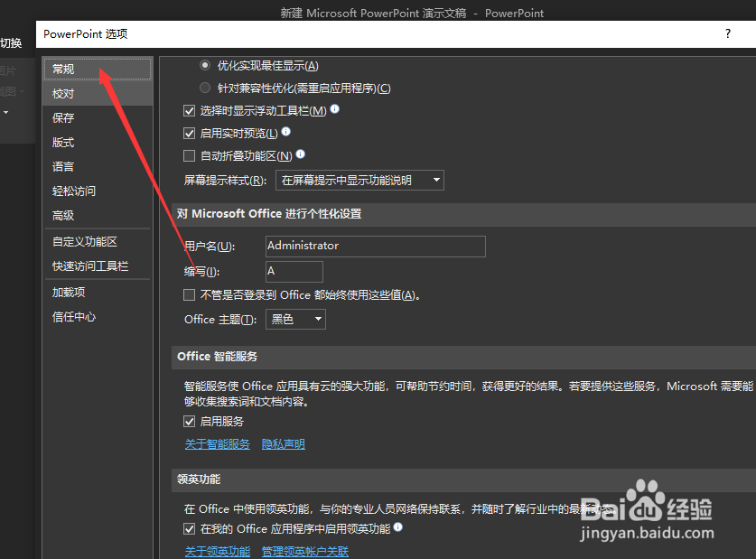
Task: Open the 关于领英功能 link
Action: point(218,551)
